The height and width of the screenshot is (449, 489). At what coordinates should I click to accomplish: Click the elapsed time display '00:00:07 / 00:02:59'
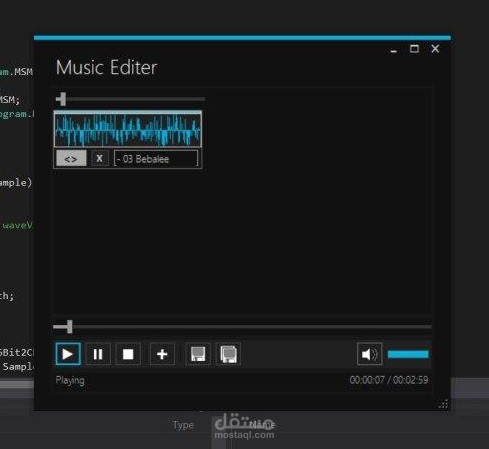389,380
